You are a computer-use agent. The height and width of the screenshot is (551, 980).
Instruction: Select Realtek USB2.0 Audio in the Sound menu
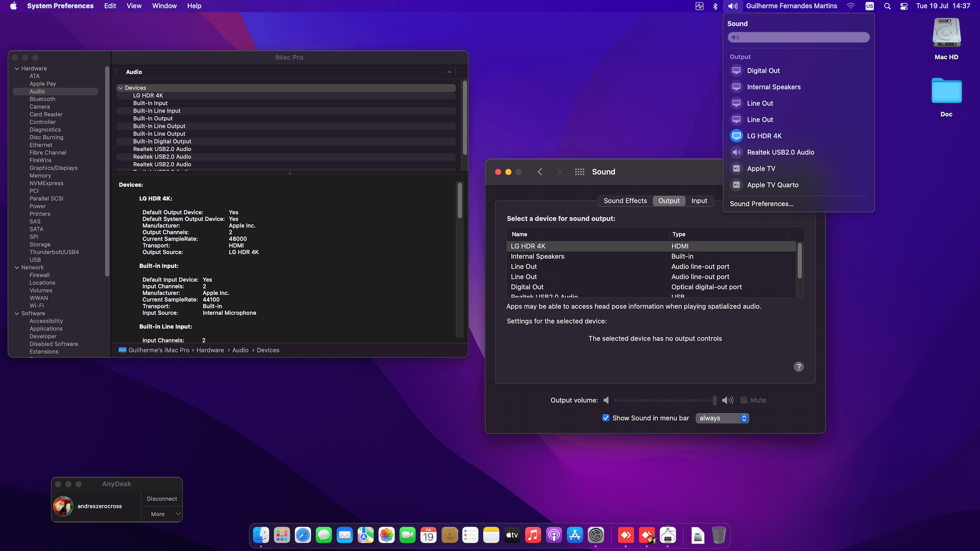(x=798, y=152)
